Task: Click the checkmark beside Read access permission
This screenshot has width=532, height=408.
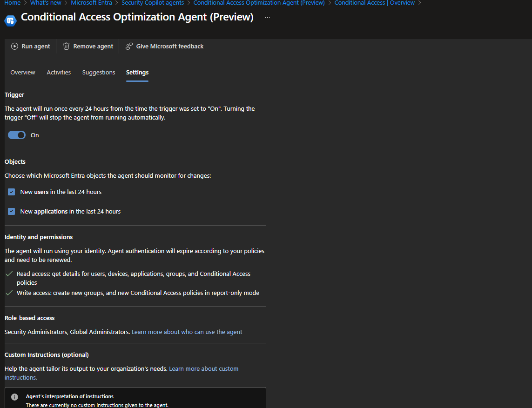Action: click(9, 274)
